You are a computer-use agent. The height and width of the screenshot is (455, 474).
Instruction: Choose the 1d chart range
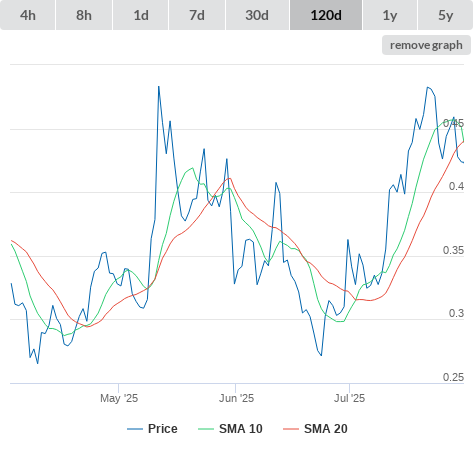coord(141,15)
